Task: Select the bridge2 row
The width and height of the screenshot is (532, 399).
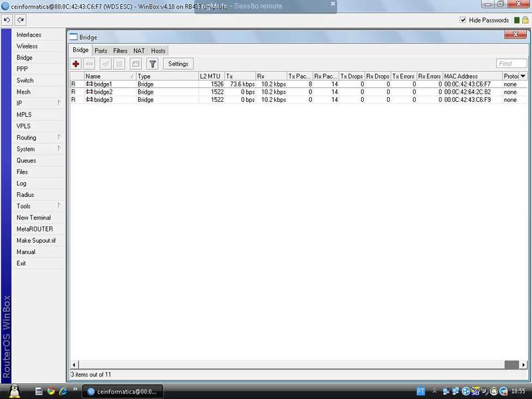Action: [x=299, y=92]
